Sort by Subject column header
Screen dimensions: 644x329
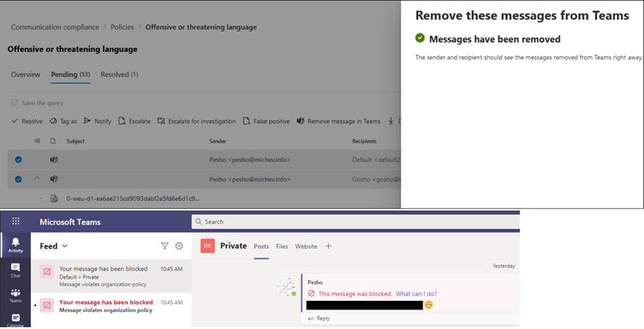click(x=76, y=141)
